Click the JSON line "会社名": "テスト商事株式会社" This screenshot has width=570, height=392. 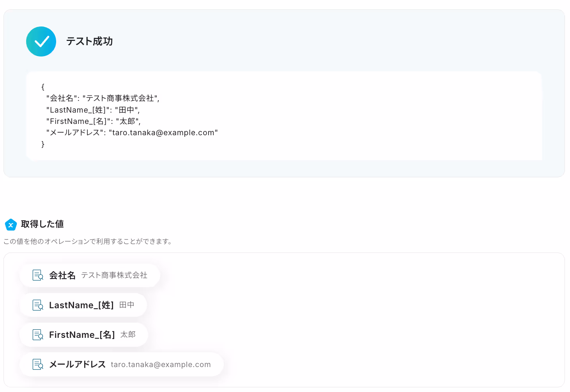(103, 98)
